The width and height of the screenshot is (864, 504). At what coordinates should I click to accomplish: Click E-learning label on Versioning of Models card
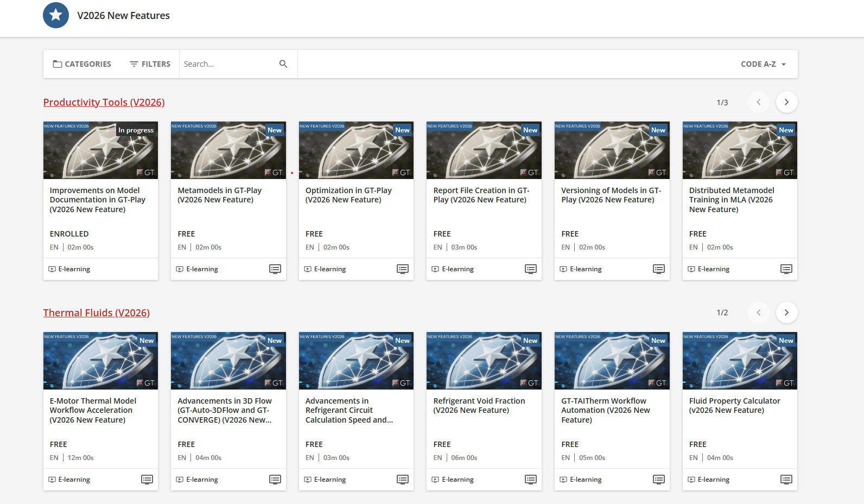click(586, 269)
